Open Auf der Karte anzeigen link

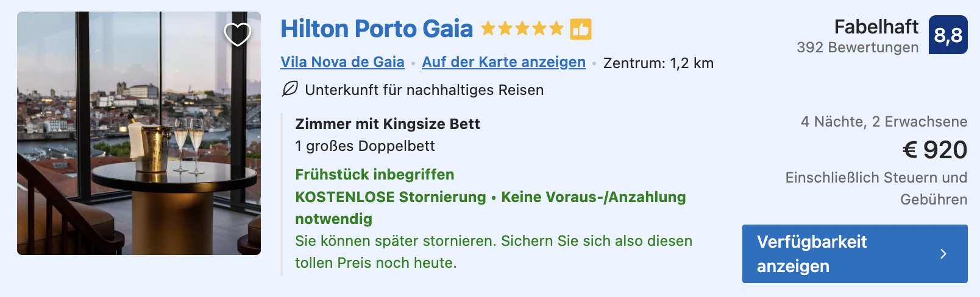tap(504, 62)
